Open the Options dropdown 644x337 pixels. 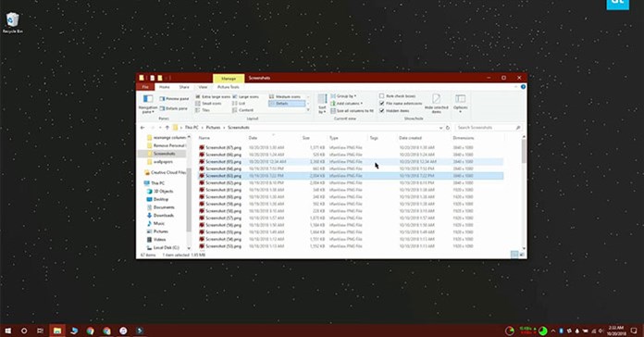pyautogui.click(x=460, y=104)
